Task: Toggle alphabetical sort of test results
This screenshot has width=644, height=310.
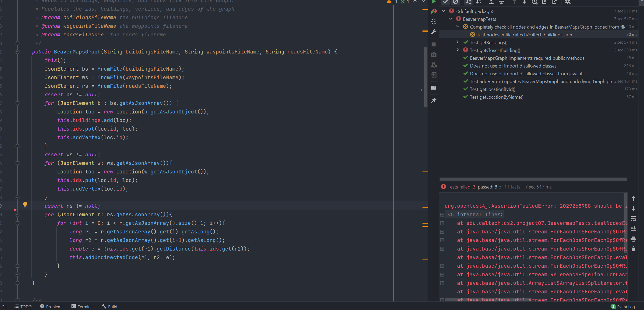Action: click(x=468, y=2)
